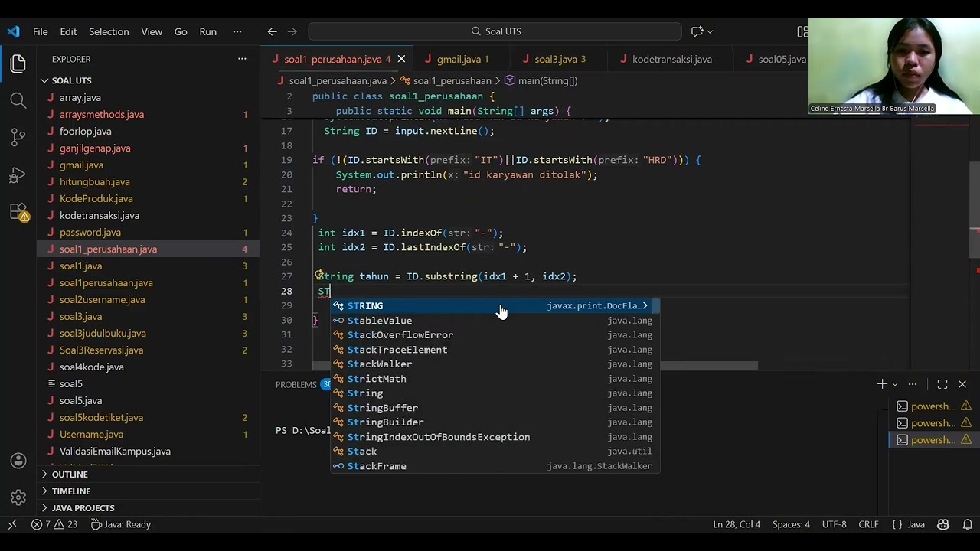Image resolution: width=980 pixels, height=551 pixels.
Task: Open the third powershell terminal entry
Action: (x=933, y=440)
